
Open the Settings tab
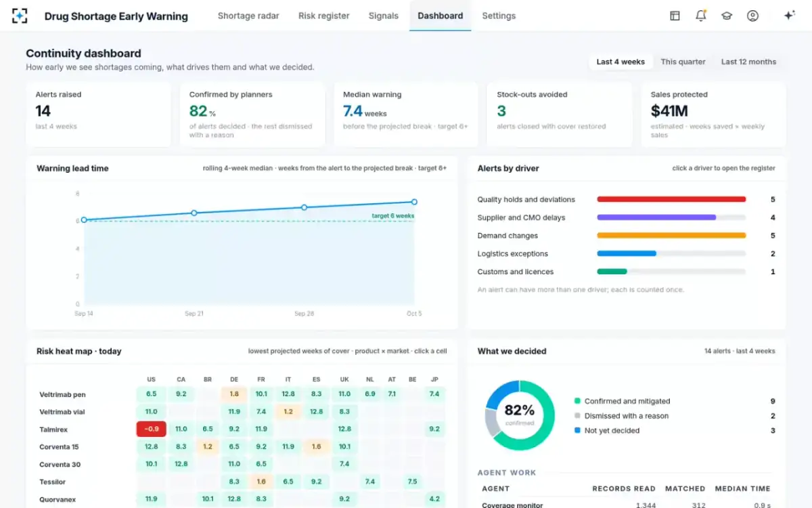point(499,16)
